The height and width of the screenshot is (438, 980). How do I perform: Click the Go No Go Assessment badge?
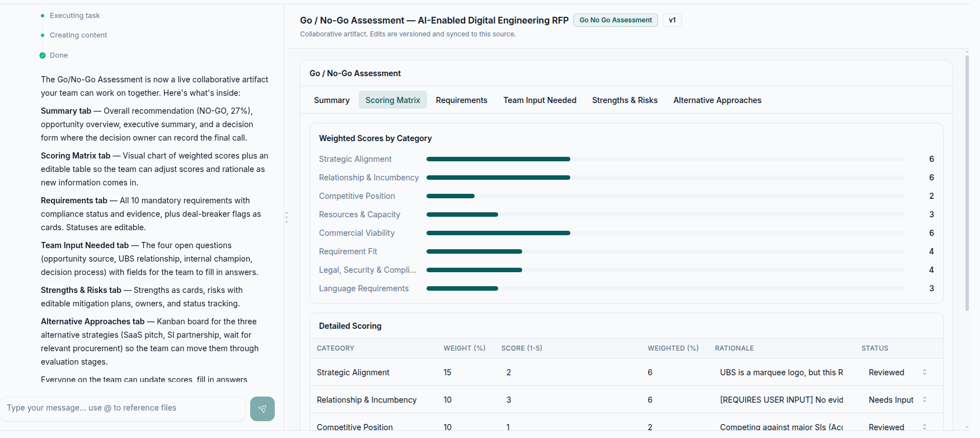tap(615, 20)
